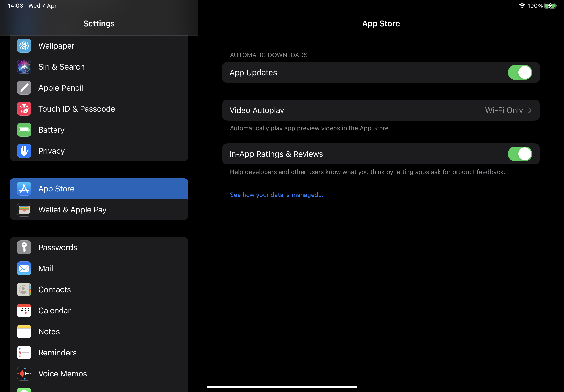Viewport: 564px width, 392px height.
Task: Tap the Wed 7 Apr date
Action: tap(43, 6)
